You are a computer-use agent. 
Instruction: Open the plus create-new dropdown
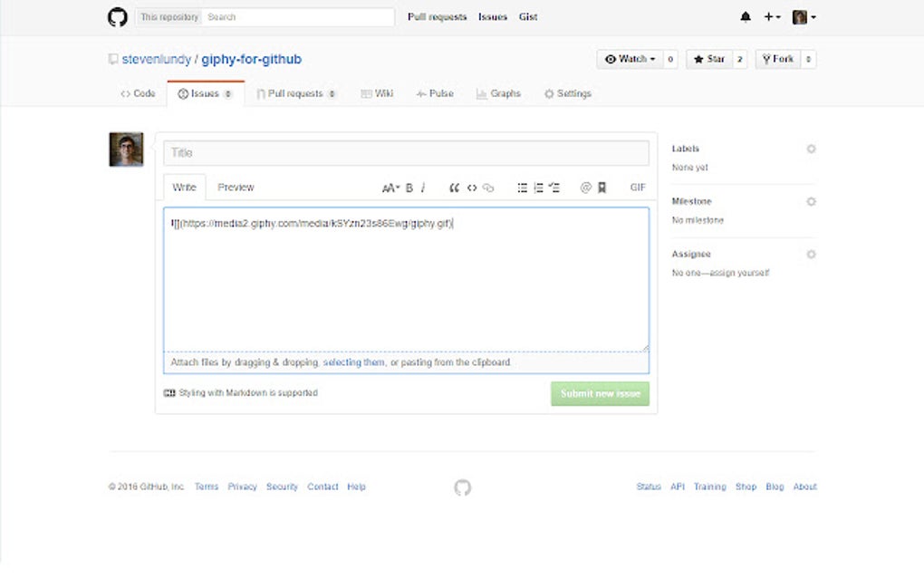pos(772,17)
